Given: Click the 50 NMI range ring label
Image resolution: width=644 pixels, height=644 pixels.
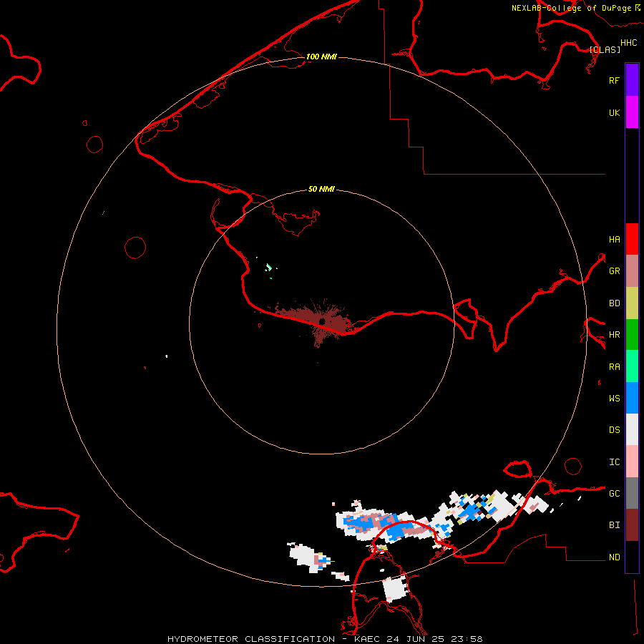Looking at the screenshot, I should [x=321, y=189].
